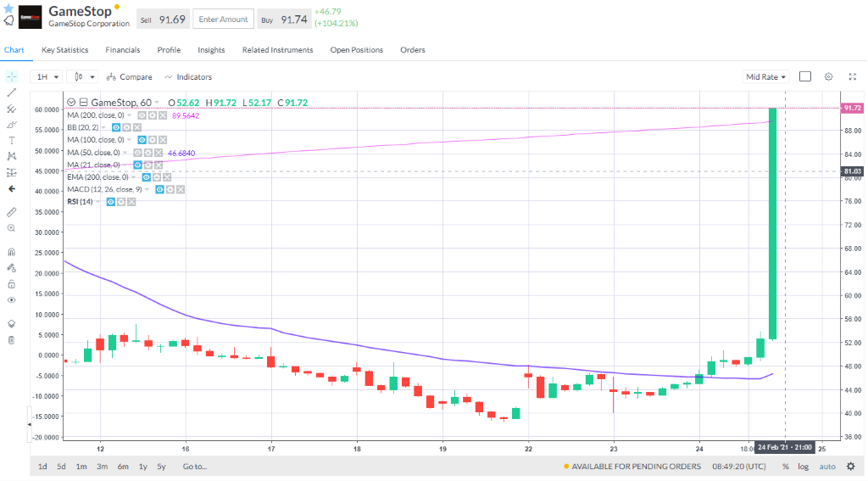Click the chart layout square icon
This screenshot has width=868, height=481.
click(x=805, y=76)
